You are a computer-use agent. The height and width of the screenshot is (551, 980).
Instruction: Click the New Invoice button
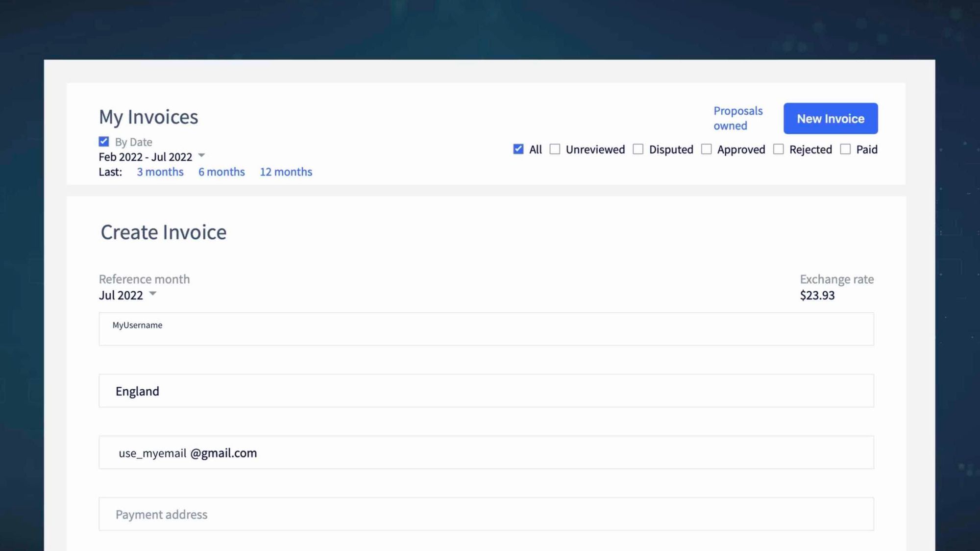[x=831, y=118]
